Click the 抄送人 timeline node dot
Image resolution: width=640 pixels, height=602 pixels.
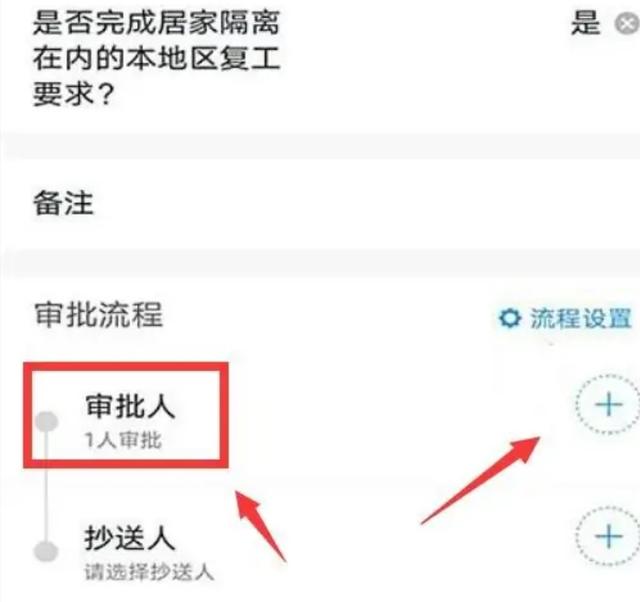[46, 552]
